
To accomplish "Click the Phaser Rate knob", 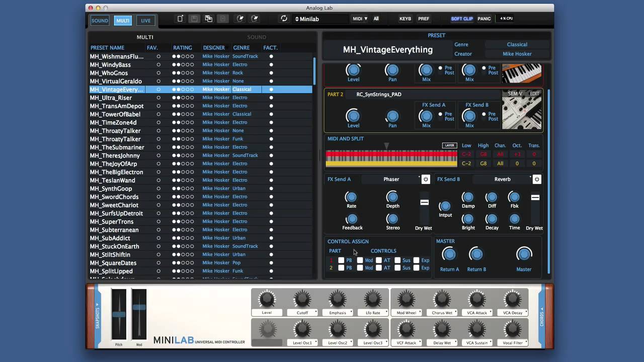I will [351, 197].
